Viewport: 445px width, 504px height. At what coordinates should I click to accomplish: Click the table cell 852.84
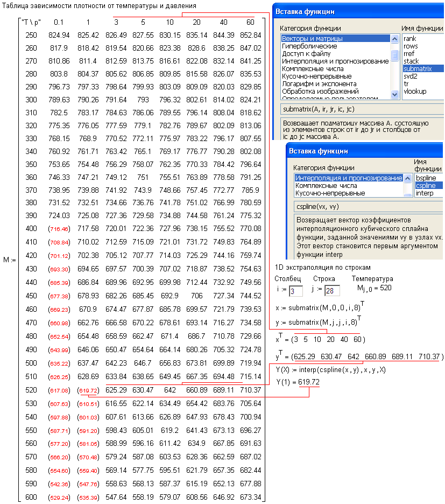tap(251, 35)
